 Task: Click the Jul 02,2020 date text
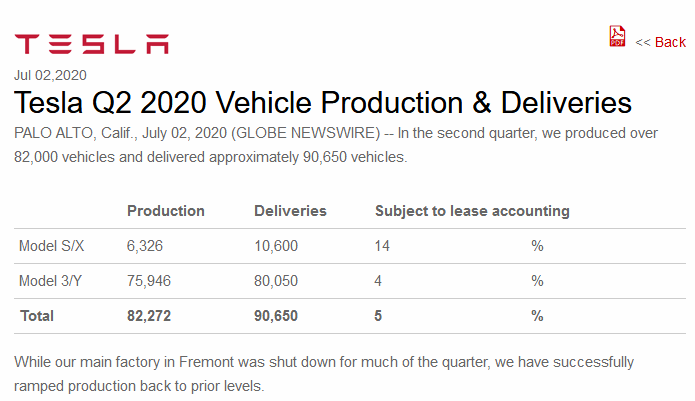(x=50, y=74)
